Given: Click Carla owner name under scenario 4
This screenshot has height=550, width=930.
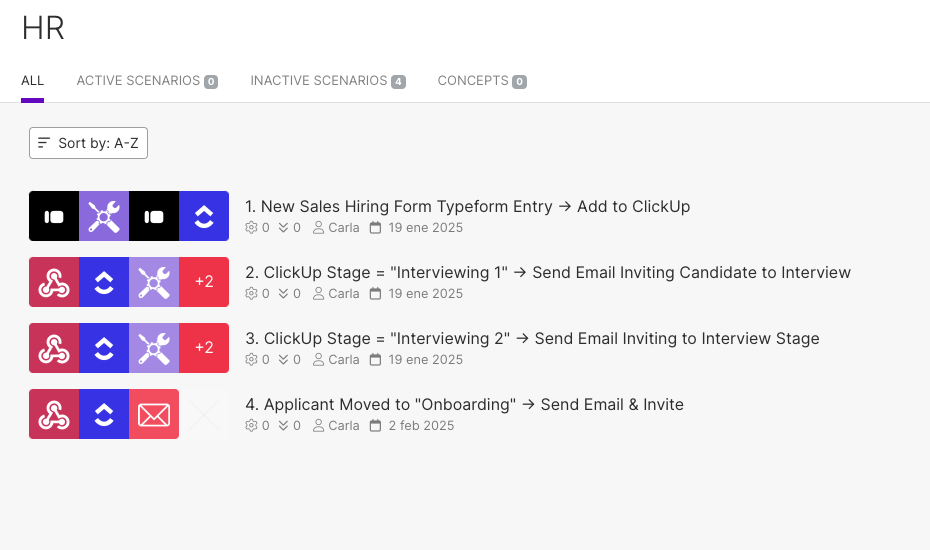Looking at the screenshot, I should 344,425.
